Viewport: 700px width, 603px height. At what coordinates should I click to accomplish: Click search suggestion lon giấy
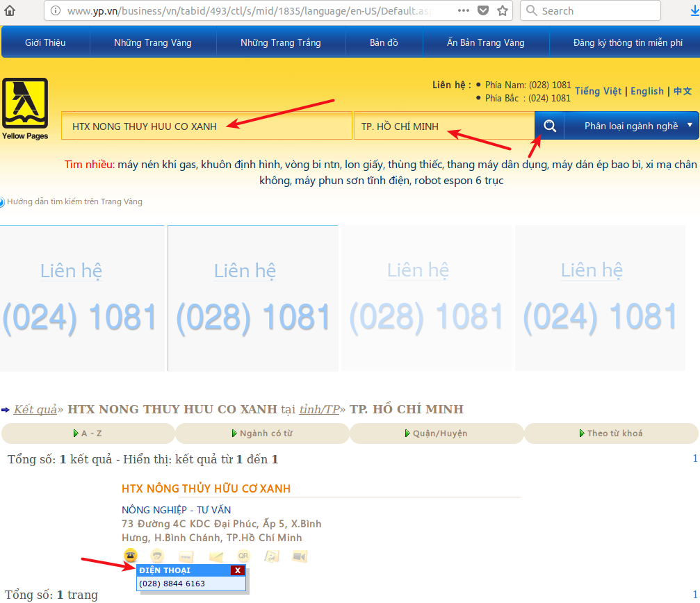tap(364, 165)
